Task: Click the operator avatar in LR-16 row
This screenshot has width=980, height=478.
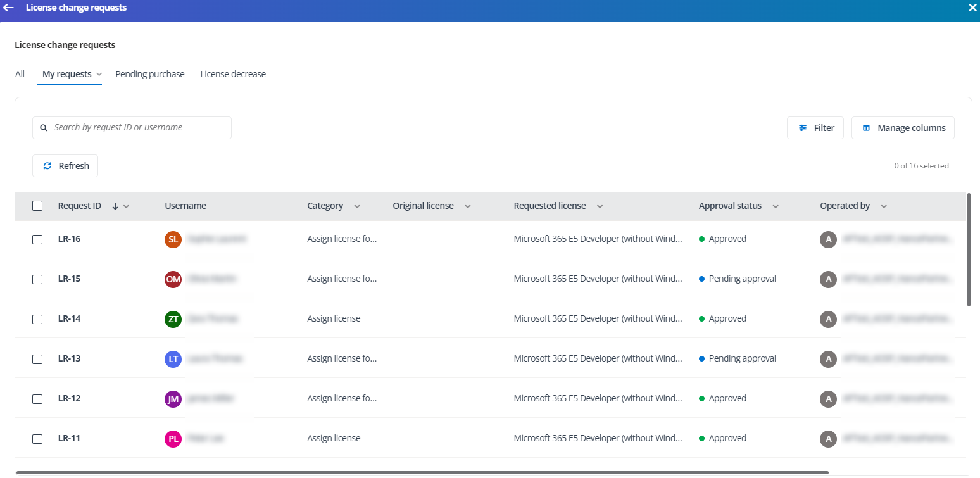Action: click(x=827, y=239)
